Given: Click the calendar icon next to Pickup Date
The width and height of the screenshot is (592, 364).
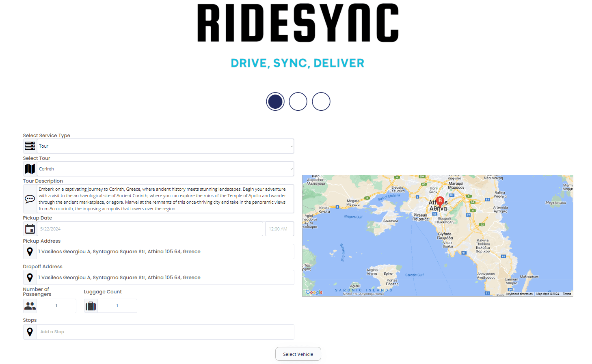Looking at the screenshot, I should point(30,228).
